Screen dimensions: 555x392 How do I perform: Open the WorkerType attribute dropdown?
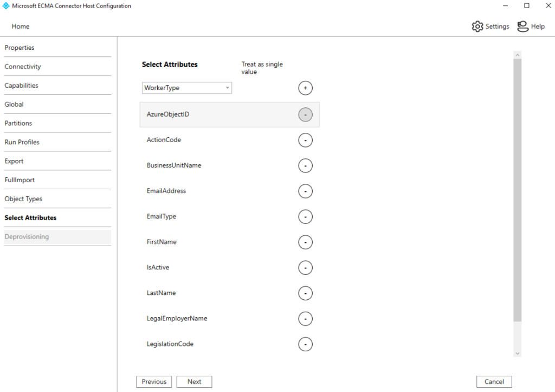tap(227, 87)
